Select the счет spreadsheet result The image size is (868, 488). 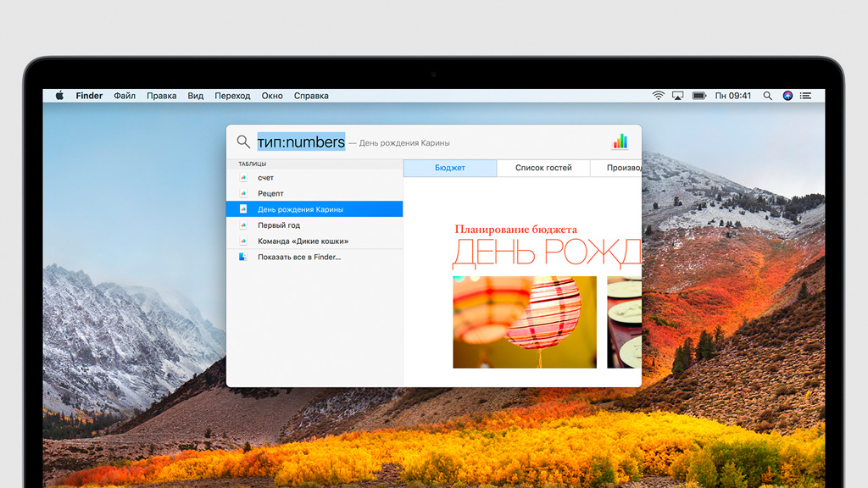[265, 178]
